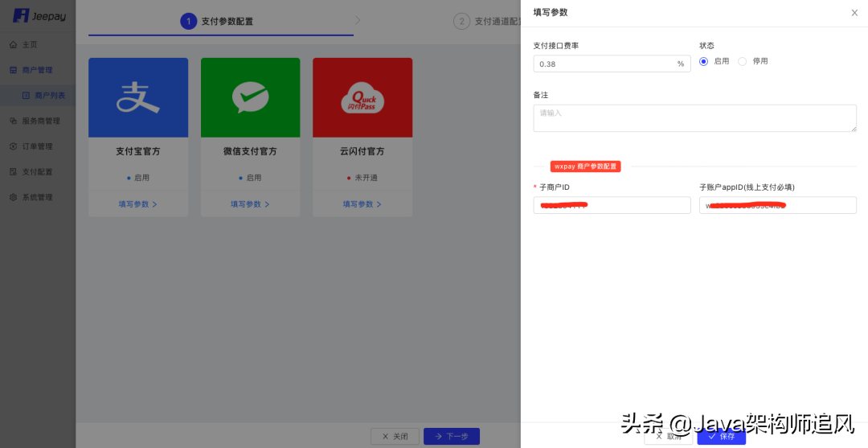Screen dimensions: 868x448
Task: Open 填写参数 for 云闪付官方
Action: coord(362,203)
